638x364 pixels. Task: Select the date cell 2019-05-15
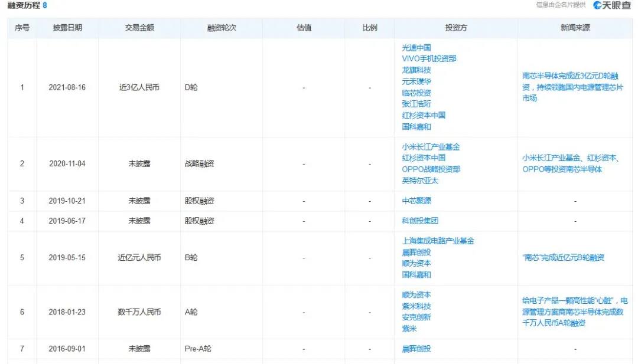pyautogui.click(x=67, y=258)
